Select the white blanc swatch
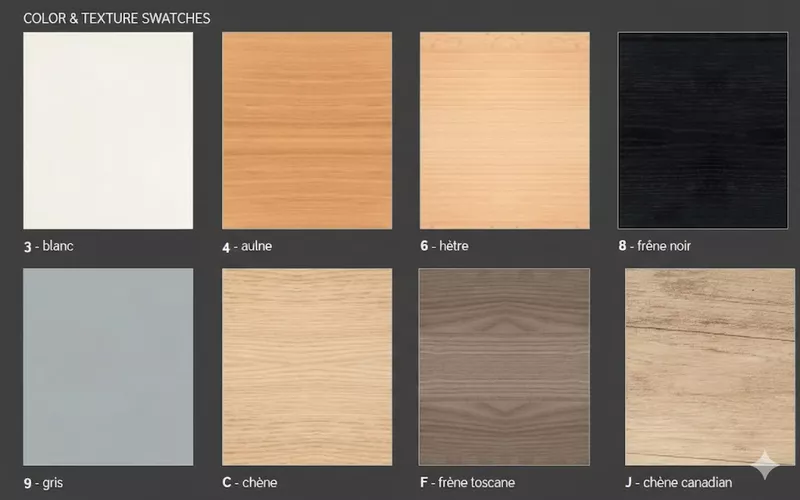Screen dimensions: 800x500 pos(108,130)
